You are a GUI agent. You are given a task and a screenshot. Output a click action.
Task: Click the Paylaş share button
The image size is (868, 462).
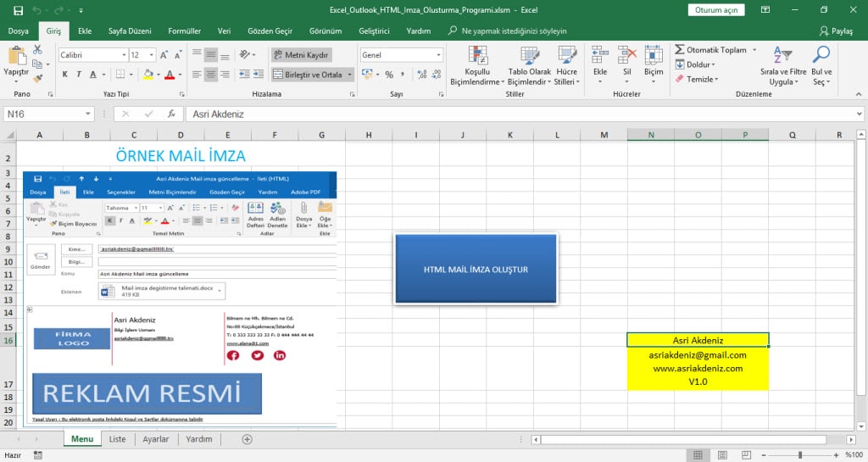point(836,31)
